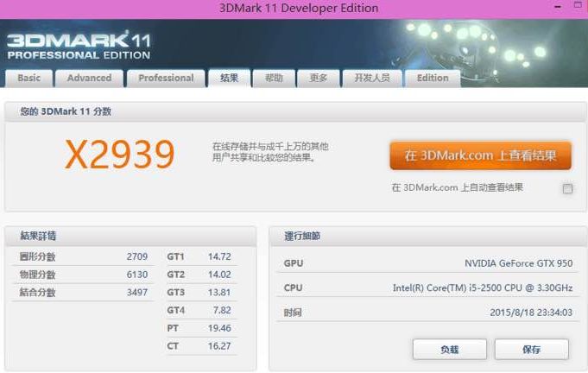This screenshot has width=588, height=373.
Task: Click the 3DMark 11 logo
Action: (x=78, y=45)
